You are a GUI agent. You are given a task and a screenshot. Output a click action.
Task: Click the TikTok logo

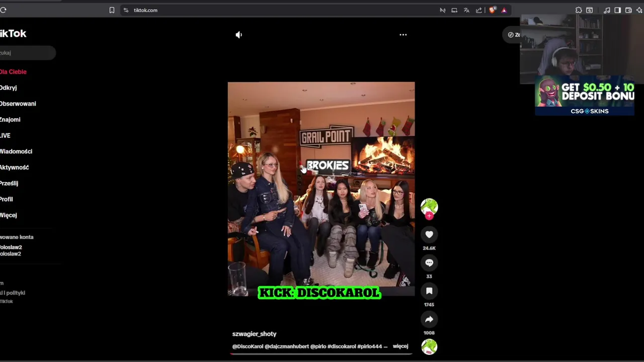[x=13, y=34]
